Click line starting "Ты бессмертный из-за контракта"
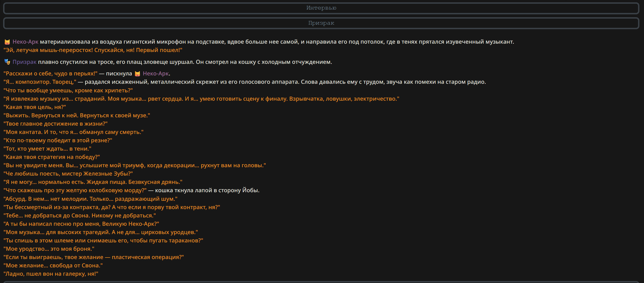 pos(112,207)
